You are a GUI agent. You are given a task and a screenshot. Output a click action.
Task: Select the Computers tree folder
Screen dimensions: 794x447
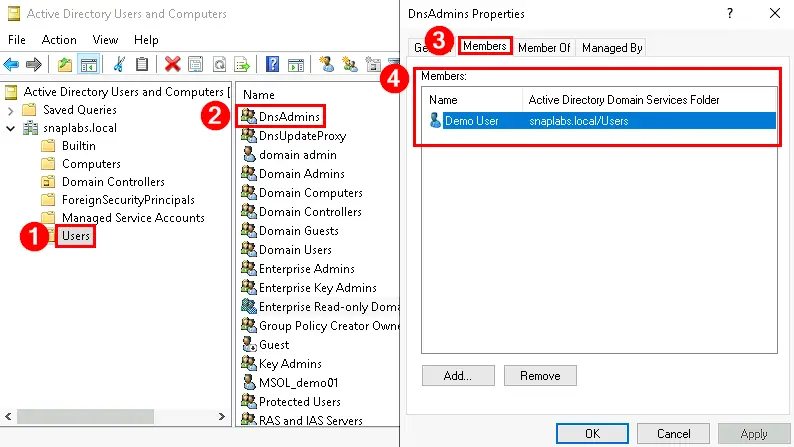(91, 164)
